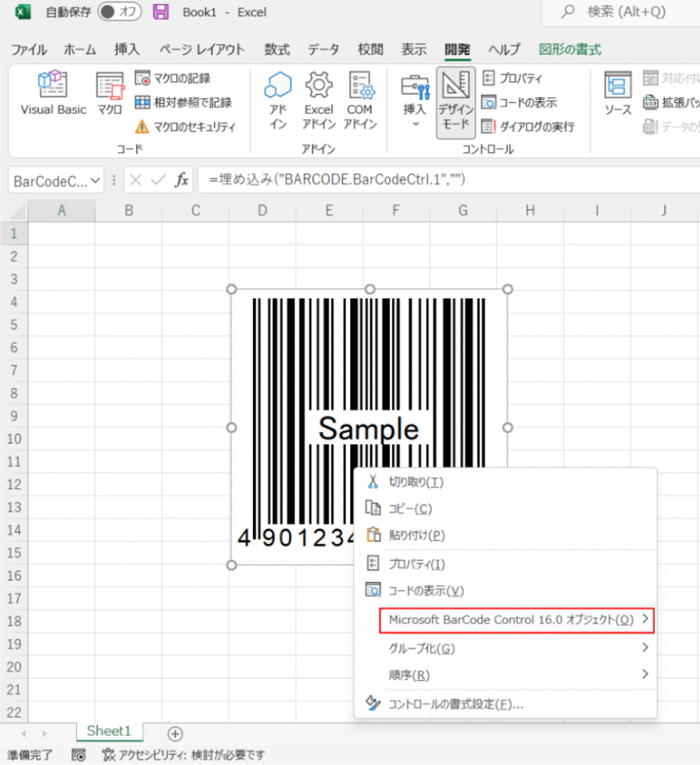Click the Excel application icon

[23, 12]
